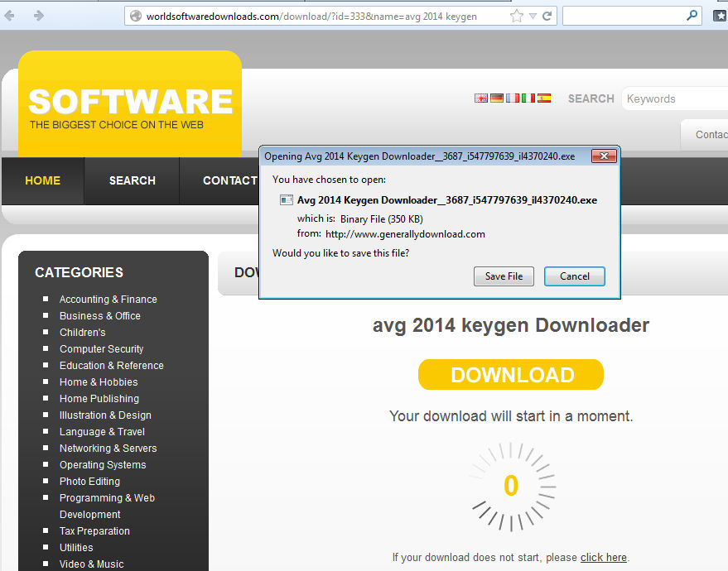Click the generallydownload.com source URL text

tap(405, 234)
